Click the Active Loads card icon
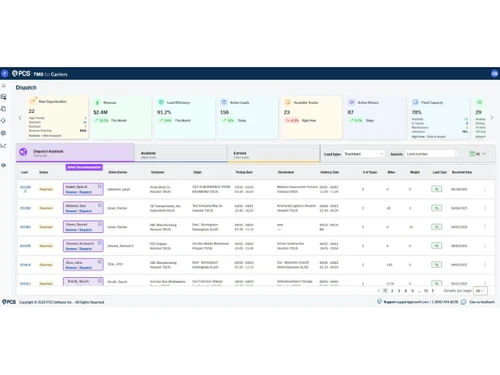This screenshot has height=375, width=500. click(x=224, y=102)
